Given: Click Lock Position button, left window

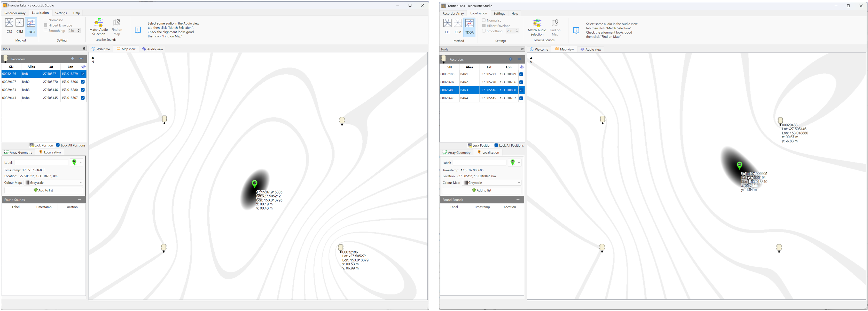Looking at the screenshot, I should click(x=41, y=145).
